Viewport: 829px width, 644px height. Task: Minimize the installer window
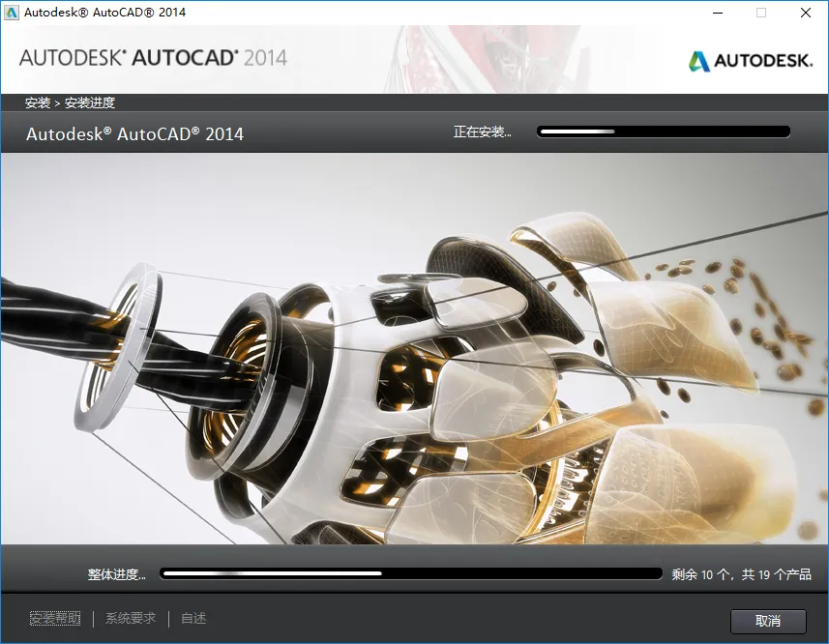tap(718, 13)
